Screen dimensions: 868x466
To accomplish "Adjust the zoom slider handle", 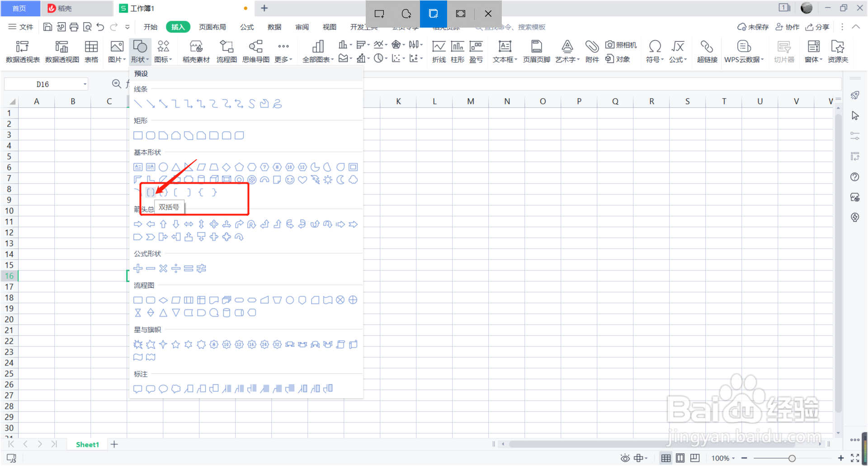I will pyautogui.click(x=792, y=458).
